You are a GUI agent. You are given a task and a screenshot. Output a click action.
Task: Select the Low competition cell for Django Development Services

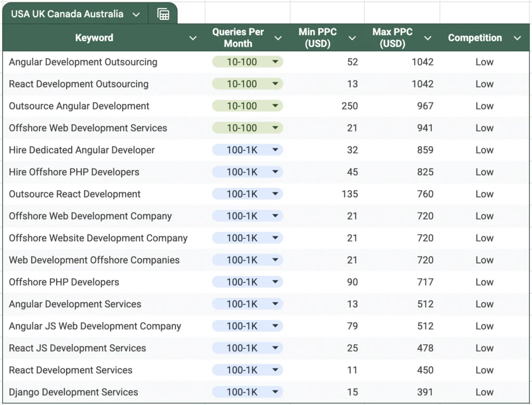click(x=484, y=392)
